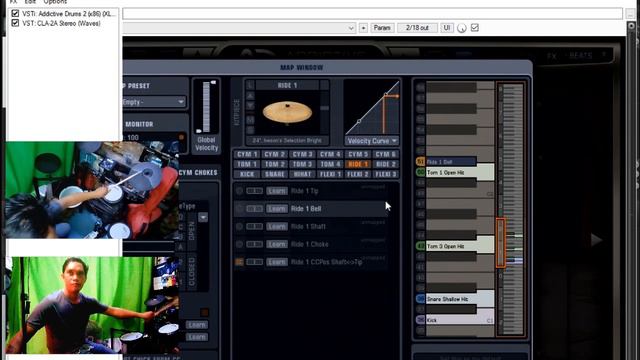Select SNARE kitpiece tab
640x360 pixels.
pos(274,174)
